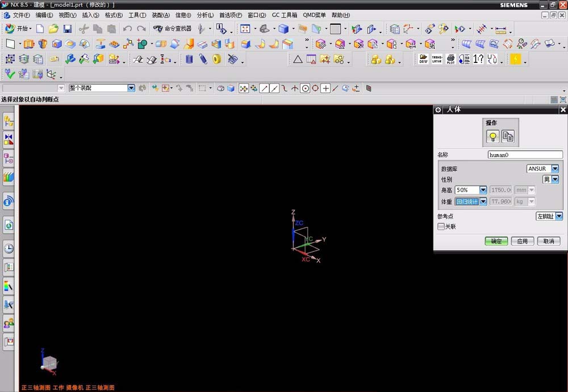The width and height of the screenshot is (568, 392).
Task: Click the yellow lightning bolt icon
Action: pyautogui.click(x=515, y=59)
